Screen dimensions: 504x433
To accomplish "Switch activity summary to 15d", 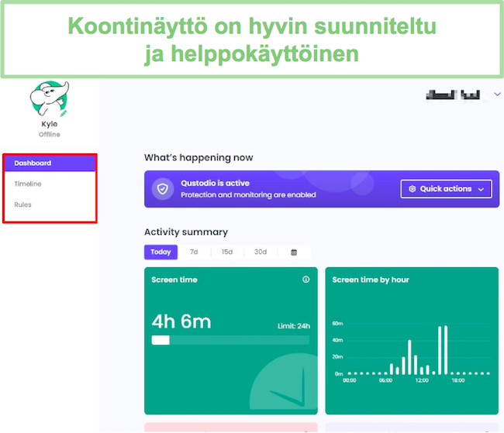I will (x=227, y=253).
